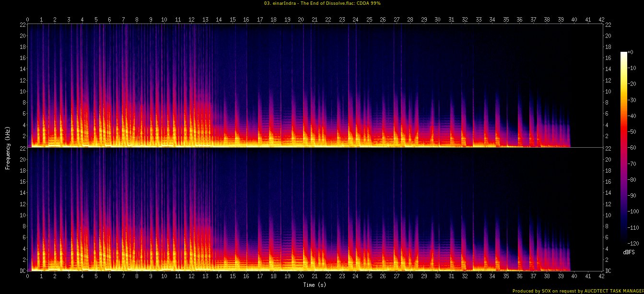The height and width of the screenshot is (294, 644).
Task: Click the color scale bar's bright white top
Action: coord(623,53)
